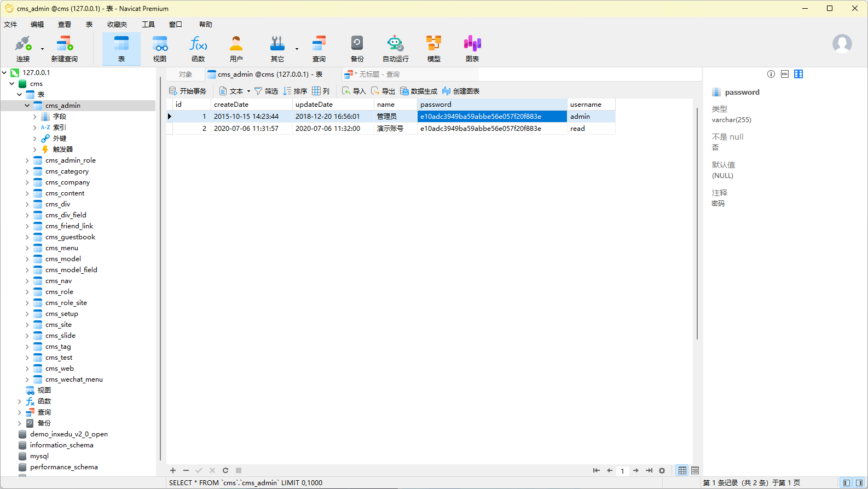Expand the cms_content table node
Screen dimensions: 868x489
click(27, 193)
